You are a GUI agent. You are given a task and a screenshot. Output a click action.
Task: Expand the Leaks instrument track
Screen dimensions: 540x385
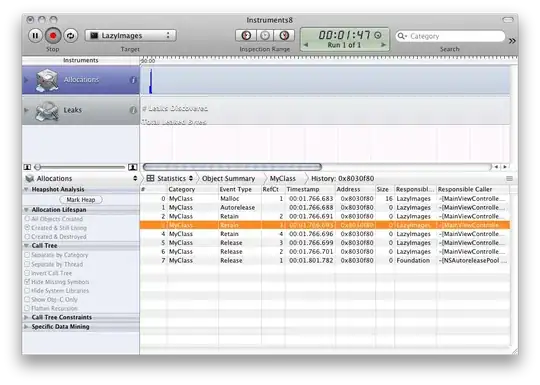click(26, 110)
